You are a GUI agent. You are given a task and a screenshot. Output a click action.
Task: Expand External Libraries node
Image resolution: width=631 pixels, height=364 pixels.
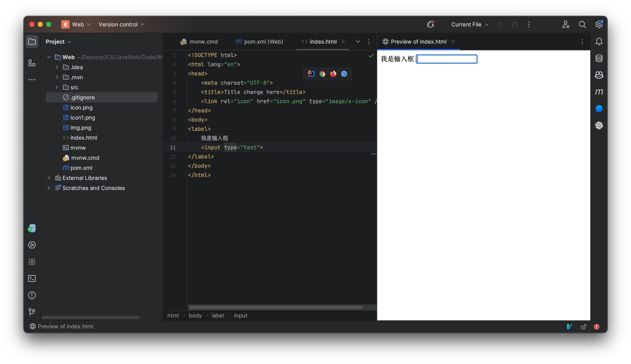click(x=49, y=178)
